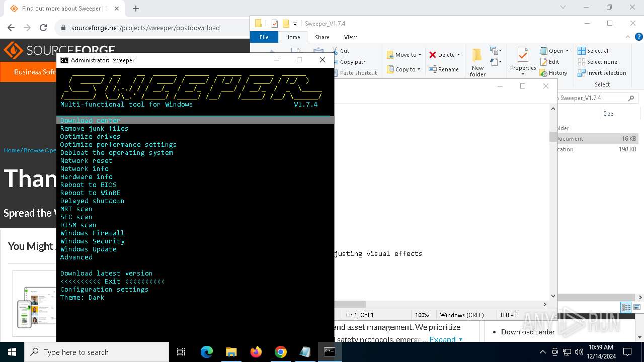Image resolution: width=644 pixels, height=362 pixels.
Task: Toggle the Theme: Dark setting
Action: 82,298
